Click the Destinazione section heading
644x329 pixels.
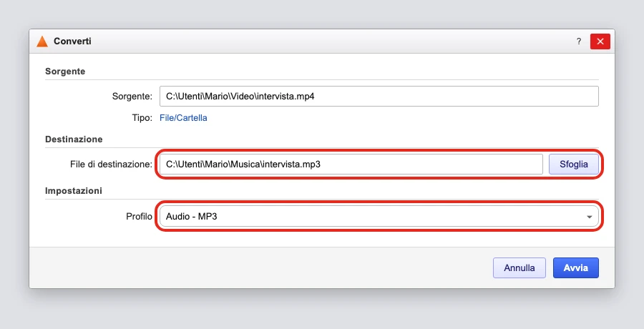74,139
